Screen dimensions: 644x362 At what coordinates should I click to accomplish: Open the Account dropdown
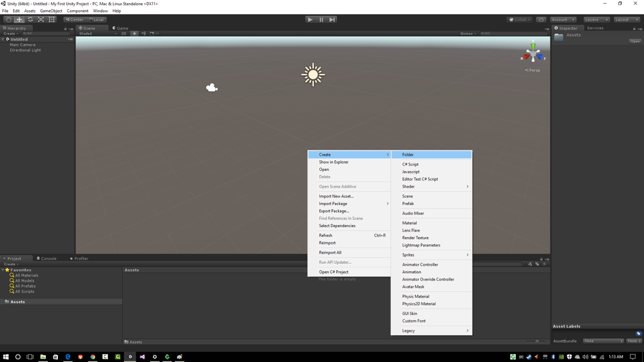click(x=562, y=20)
